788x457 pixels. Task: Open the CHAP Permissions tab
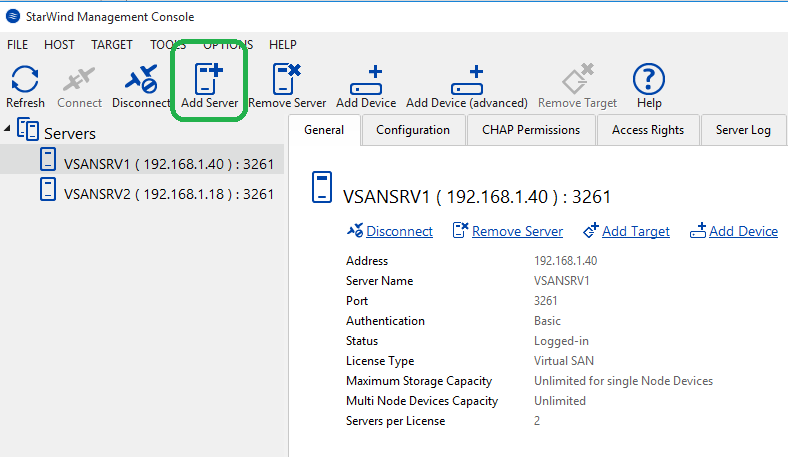coord(531,130)
